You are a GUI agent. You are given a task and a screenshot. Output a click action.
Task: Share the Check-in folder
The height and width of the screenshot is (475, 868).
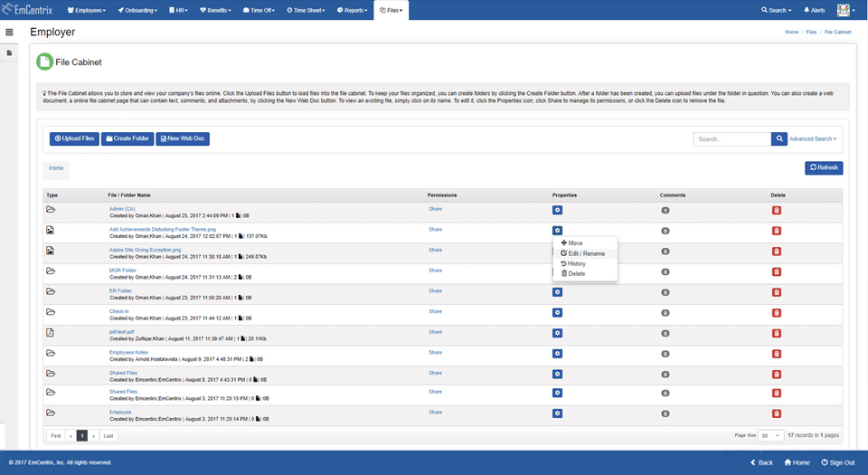tap(435, 311)
